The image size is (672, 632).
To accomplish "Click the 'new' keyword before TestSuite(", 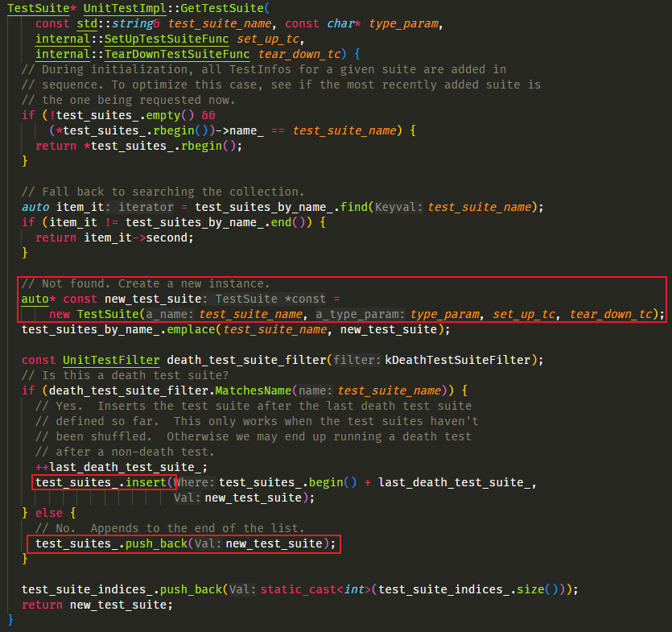I will pyautogui.click(x=60, y=314).
